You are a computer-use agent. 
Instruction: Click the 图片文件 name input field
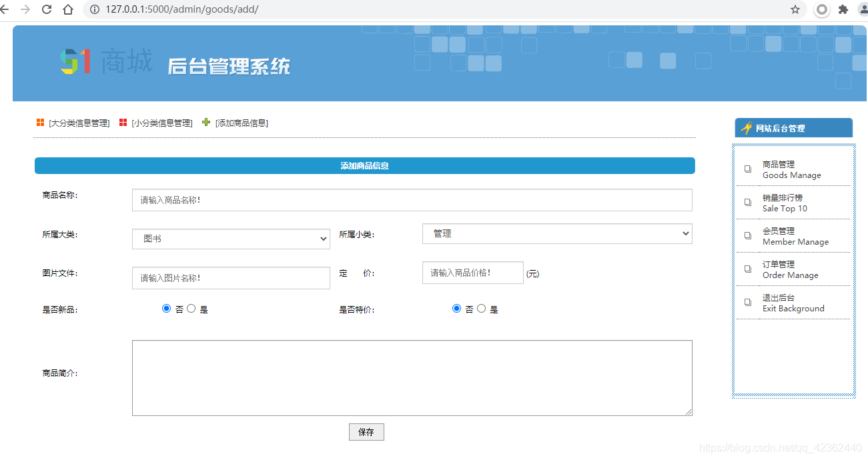pos(231,278)
